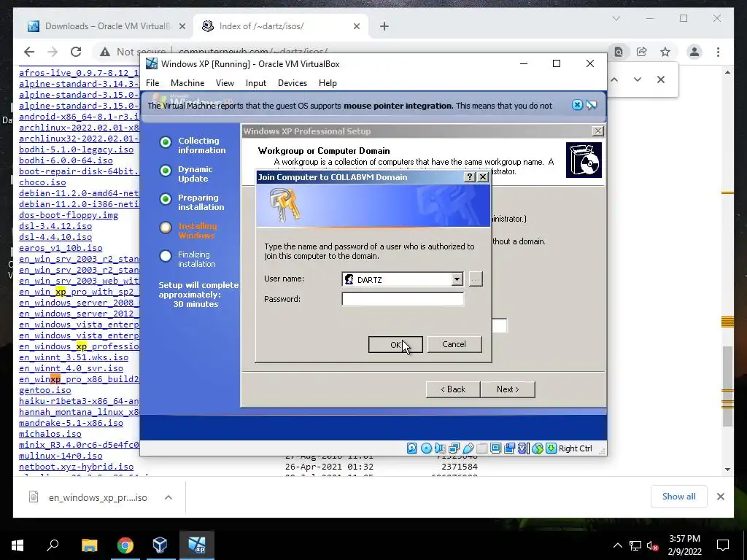Open the tab search chevron in Chrome
This screenshot has height=560, width=747.
[x=616, y=18]
